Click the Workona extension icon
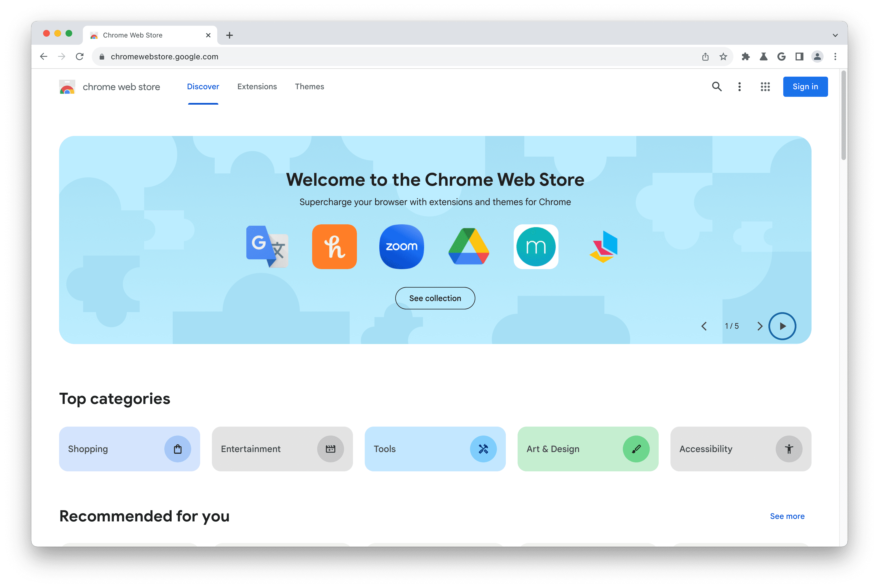Viewport: 879px width, 588px height. pos(603,247)
